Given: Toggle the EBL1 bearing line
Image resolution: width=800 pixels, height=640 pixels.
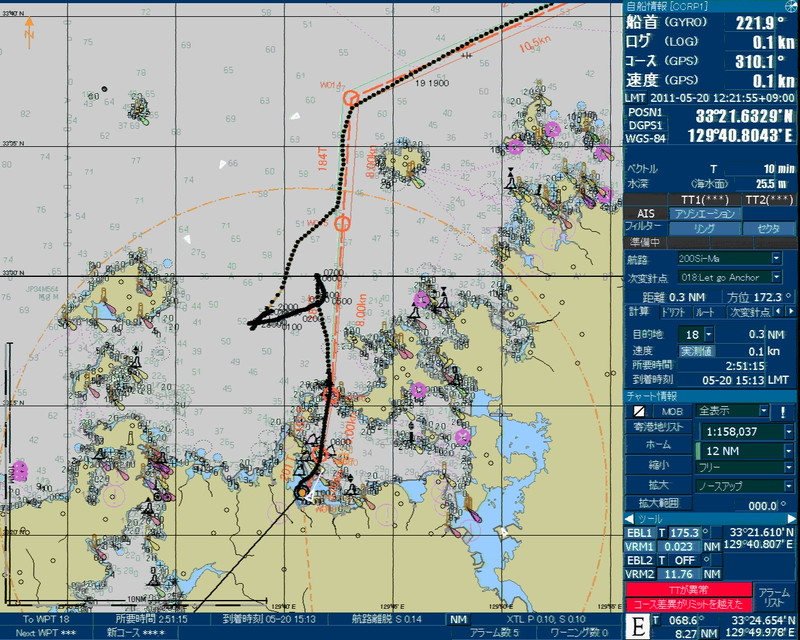Looking at the screenshot, I should point(639,533).
